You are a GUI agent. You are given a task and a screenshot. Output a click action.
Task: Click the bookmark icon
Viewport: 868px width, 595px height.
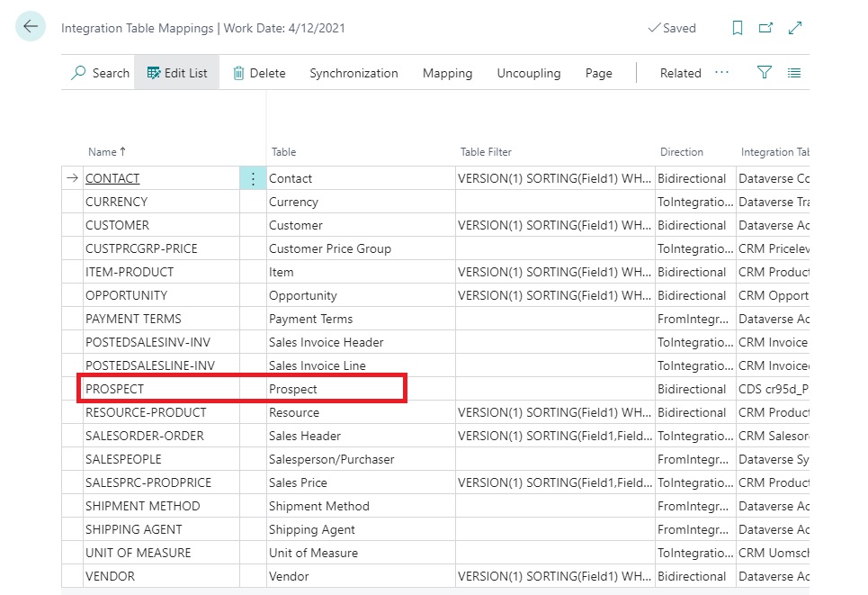click(738, 28)
